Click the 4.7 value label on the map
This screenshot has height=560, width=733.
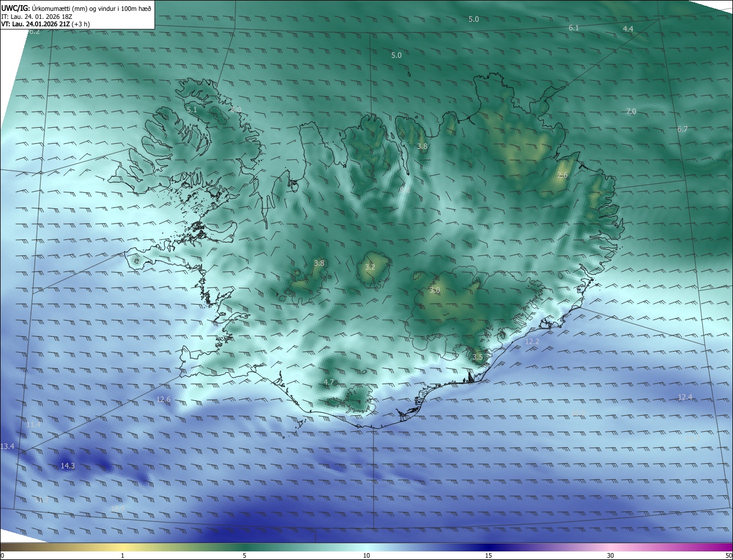coord(329,382)
